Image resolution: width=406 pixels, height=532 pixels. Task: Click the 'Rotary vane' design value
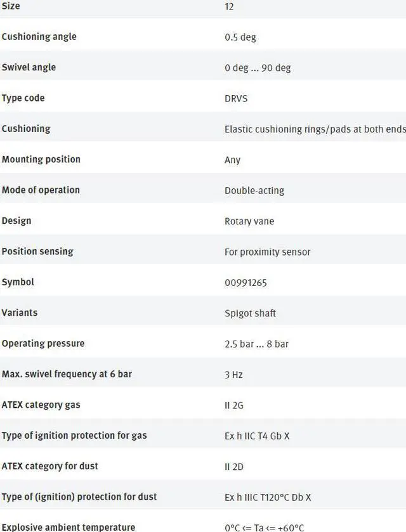(249, 221)
